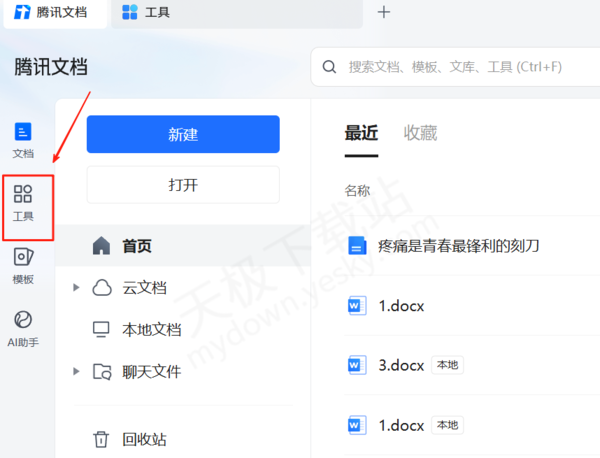Viewport: 600px width, 458px height.
Task: Open file 疼痛是青春最锋利的刻刀
Action: (x=458, y=246)
